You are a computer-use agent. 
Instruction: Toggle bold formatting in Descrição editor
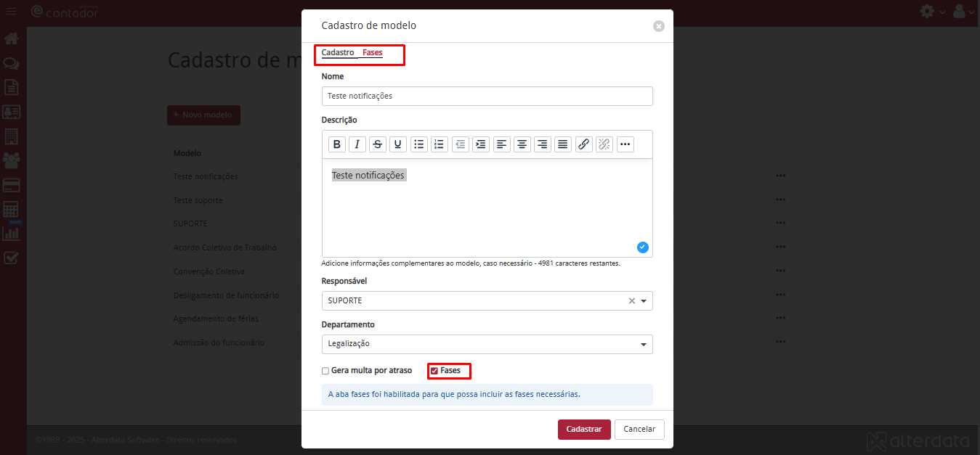(336, 144)
